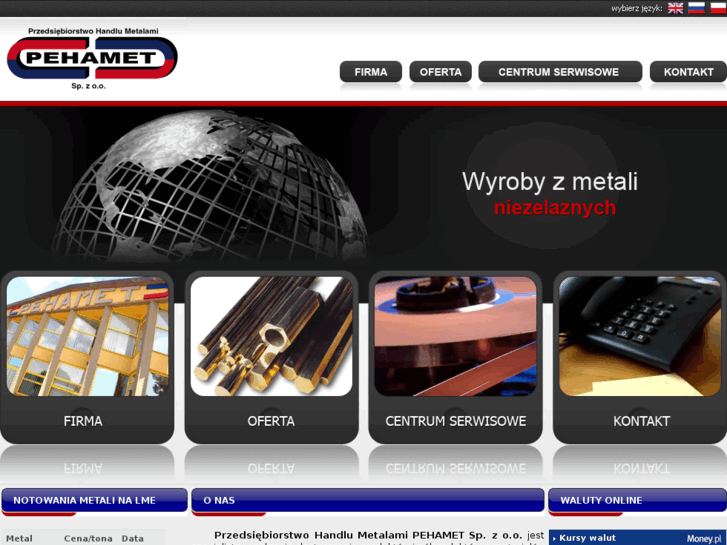The image size is (727, 545).
Task: Click the metal globe banner image
Action: (x=211, y=185)
